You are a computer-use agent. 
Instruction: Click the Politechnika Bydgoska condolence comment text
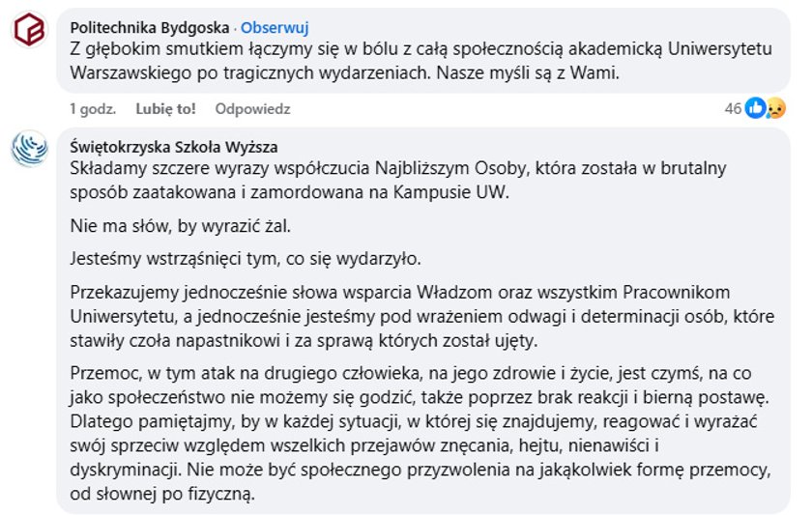point(421,61)
